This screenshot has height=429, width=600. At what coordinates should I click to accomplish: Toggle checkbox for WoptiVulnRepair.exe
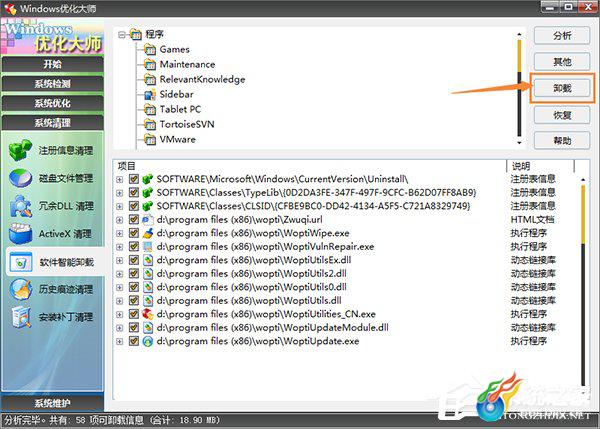[x=134, y=246]
